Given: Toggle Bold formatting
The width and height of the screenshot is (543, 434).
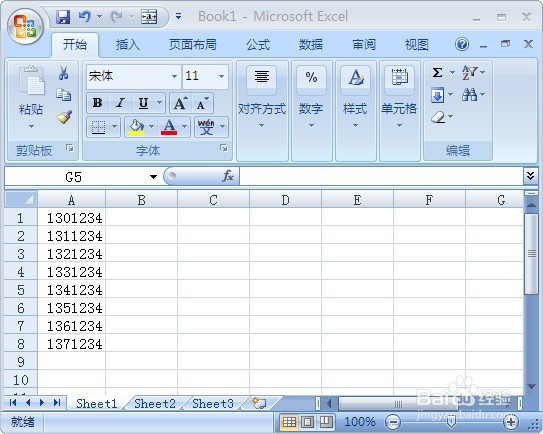Looking at the screenshot, I should pos(97,103).
